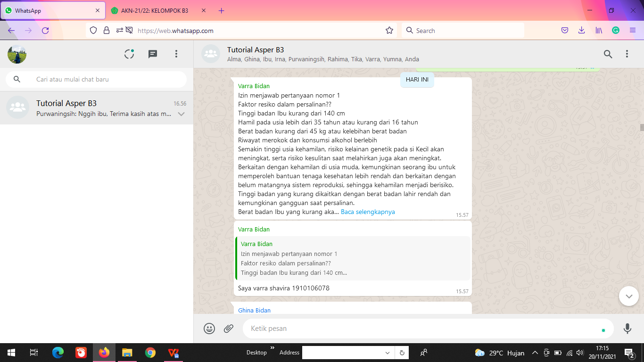
Task: Jump to the quoted Varra Bidan message
Action: point(353,258)
